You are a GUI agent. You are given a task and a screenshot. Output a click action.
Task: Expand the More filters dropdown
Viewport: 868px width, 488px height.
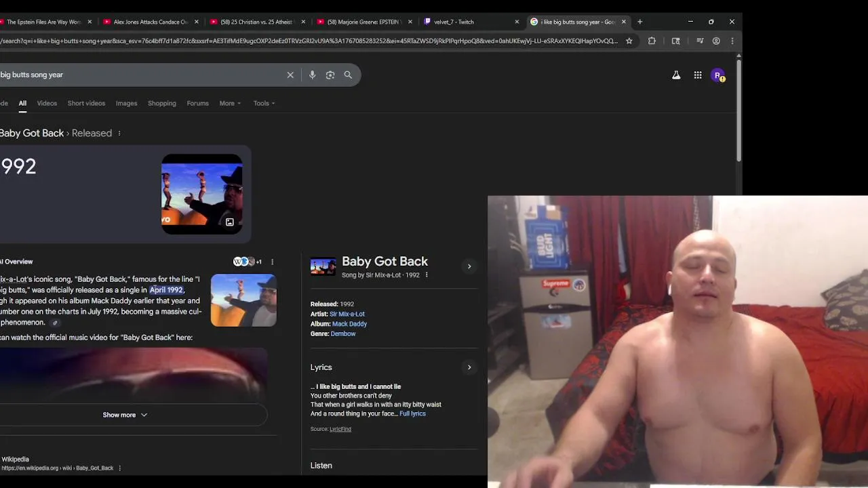[230, 103]
